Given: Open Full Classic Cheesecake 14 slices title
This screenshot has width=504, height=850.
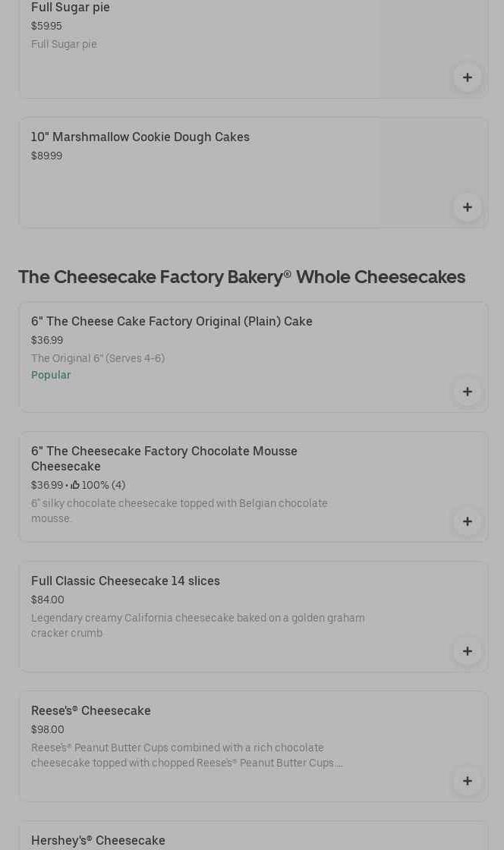Looking at the screenshot, I should [125, 581].
